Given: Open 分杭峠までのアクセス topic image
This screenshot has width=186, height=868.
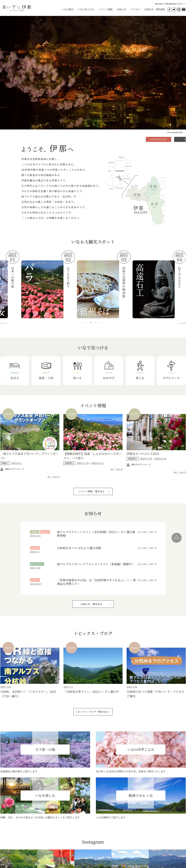Looking at the screenshot, I should tap(156, 665).
